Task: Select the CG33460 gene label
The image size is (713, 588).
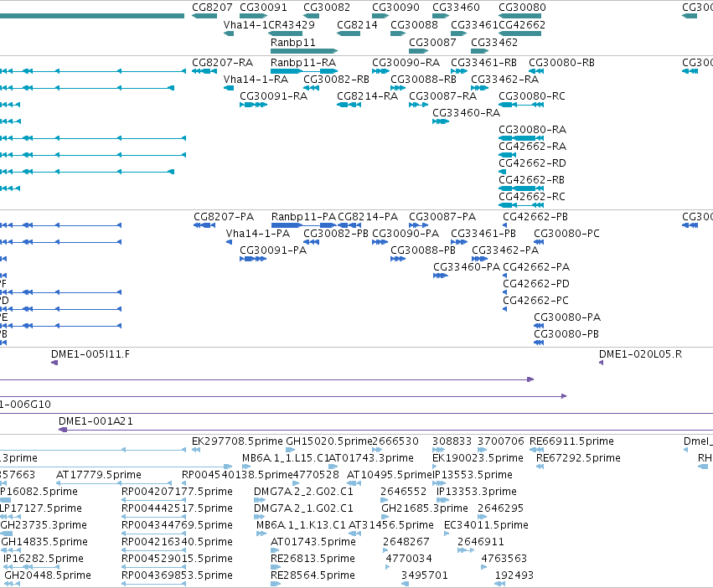Action: pyautogui.click(x=456, y=8)
